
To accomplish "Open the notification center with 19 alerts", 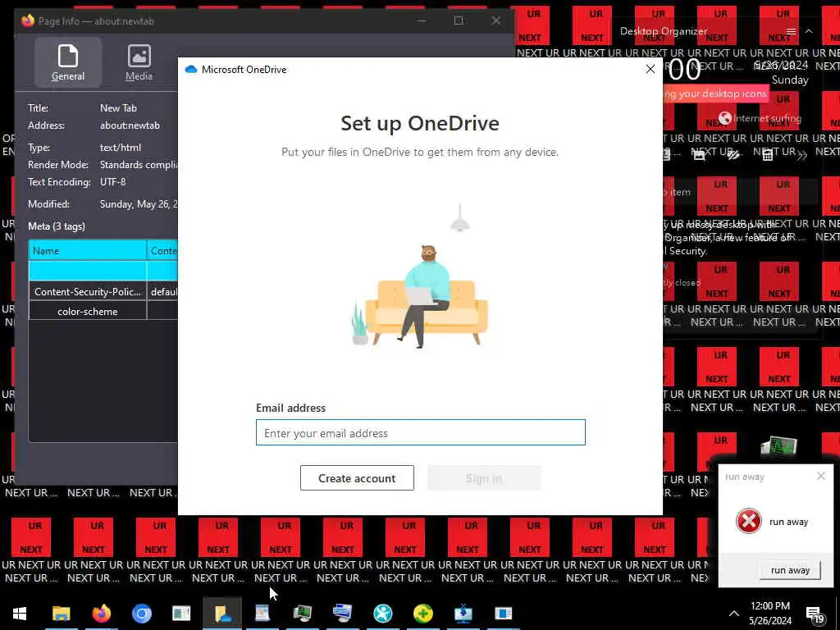I will pyautogui.click(x=815, y=615).
